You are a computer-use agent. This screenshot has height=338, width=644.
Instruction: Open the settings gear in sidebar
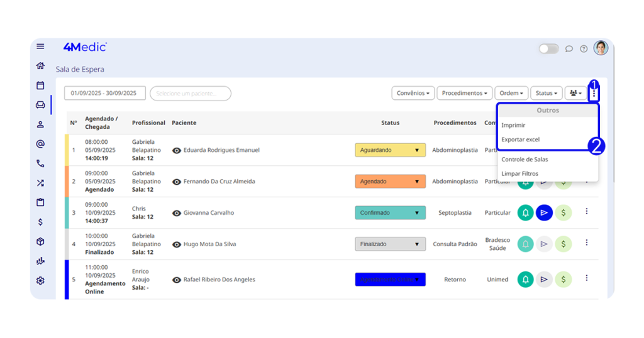point(40,281)
